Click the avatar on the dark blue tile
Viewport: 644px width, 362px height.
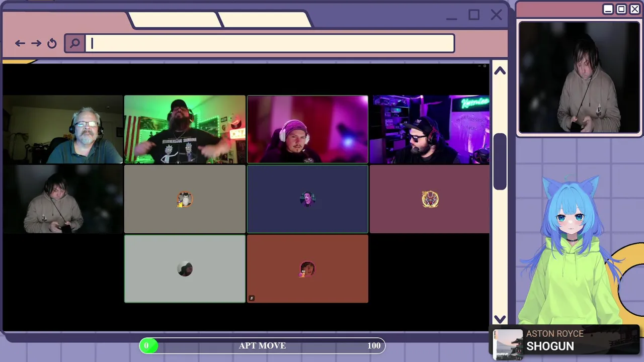click(307, 200)
